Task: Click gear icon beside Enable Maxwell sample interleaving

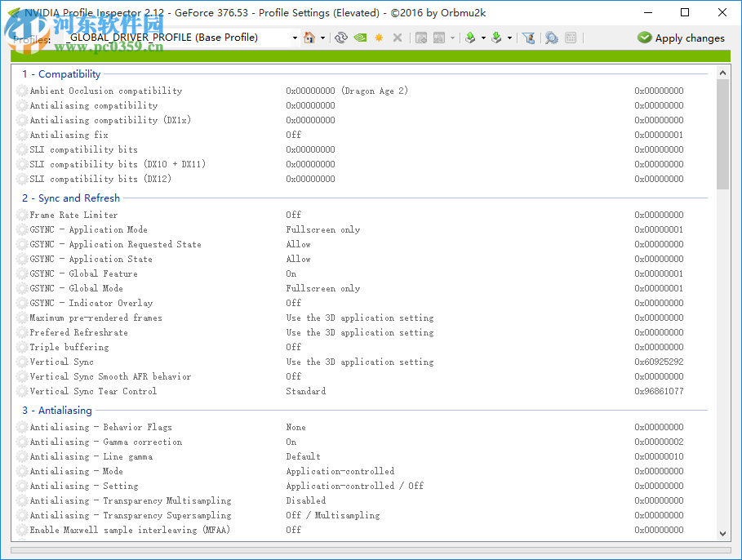Action: point(22,530)
